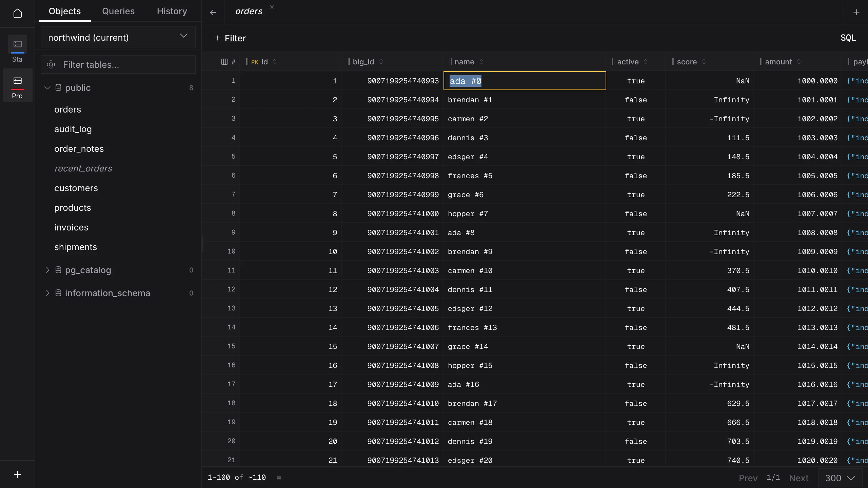The height and width of the screenshot is (488, 868).
Task: Select score cell 185.5
Action: (x=710, y=176)
